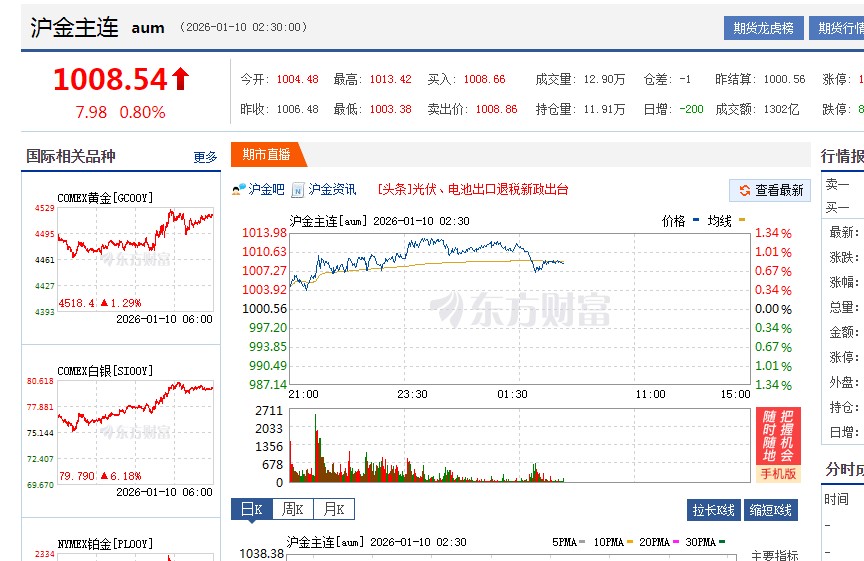The height and width of the screenshot is (561, 864).
Task: Click the 查看最新 button
Action: pyautogui.click(x=770, y=190)
